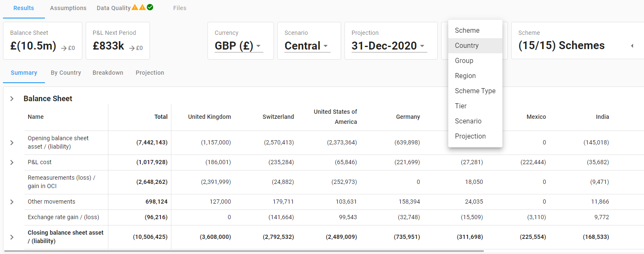This screenshot has width=644, height=254.
Task: Click the first orange warning icon
Action: point(135,7)
